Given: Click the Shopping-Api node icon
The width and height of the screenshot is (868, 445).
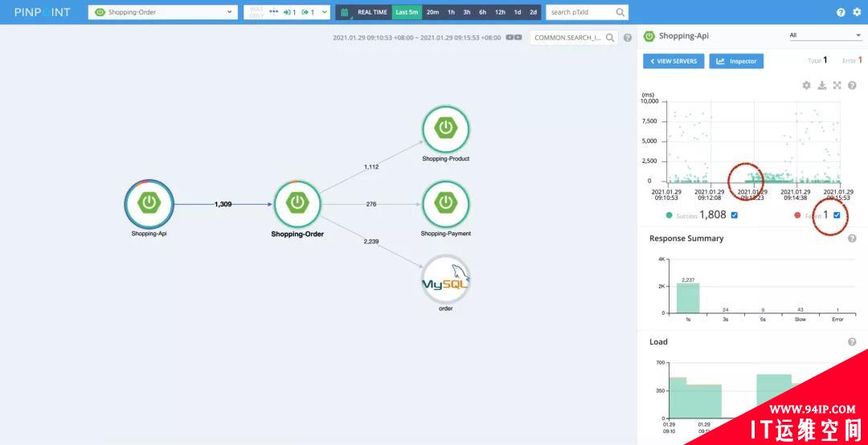Looking at the screenshot, I should pyautogui.click(x=149, y=203).
